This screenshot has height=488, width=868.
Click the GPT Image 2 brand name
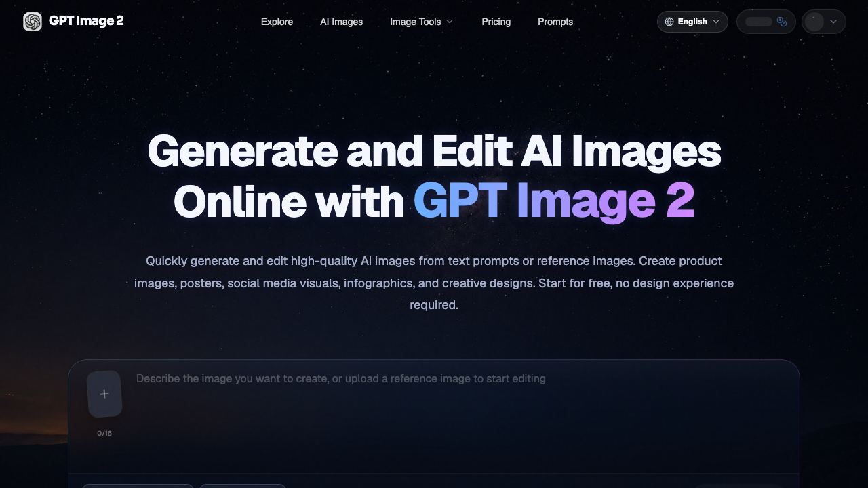pyautogui.click(x=86, y=21)
